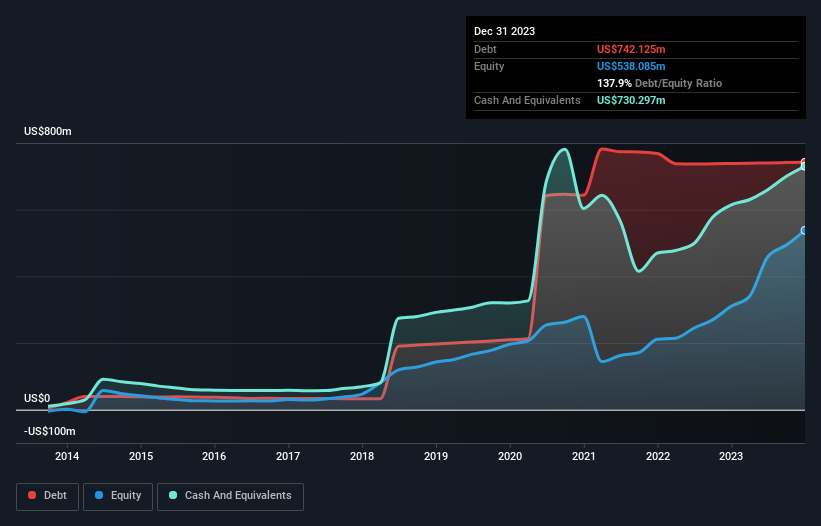This screenshot has width=821, height=526.
Task: Click the 2014 x-axis label
Action: point(67,456)
